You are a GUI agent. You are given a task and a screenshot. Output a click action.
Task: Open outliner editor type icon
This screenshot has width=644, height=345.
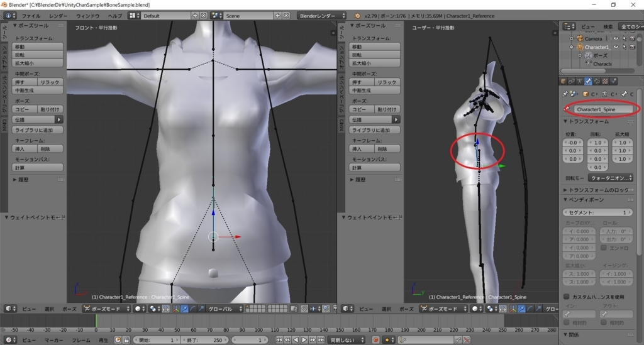569,26
